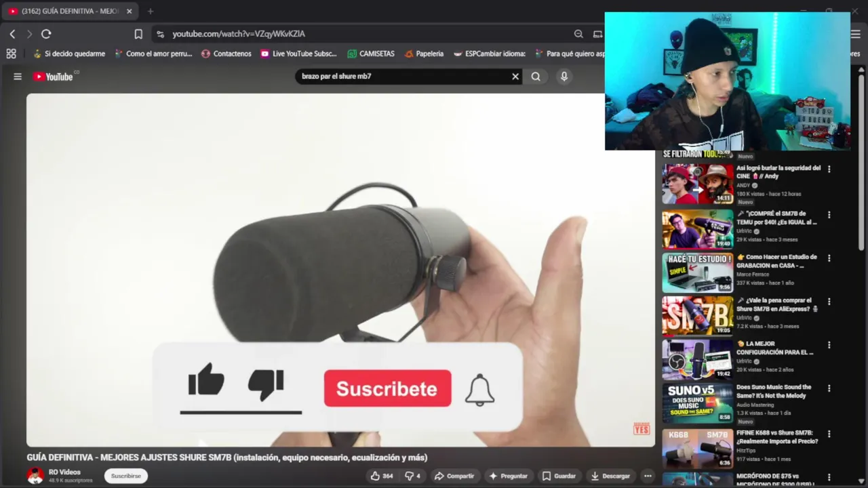Open 'LA MEJOR CONFIGURACIÓN' OBS thumbnail

point(697,360)
